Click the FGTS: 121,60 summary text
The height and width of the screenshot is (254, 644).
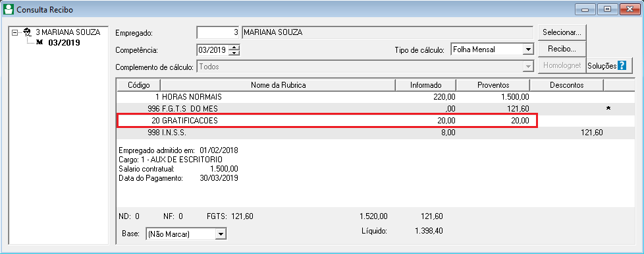tap(230, 216)
